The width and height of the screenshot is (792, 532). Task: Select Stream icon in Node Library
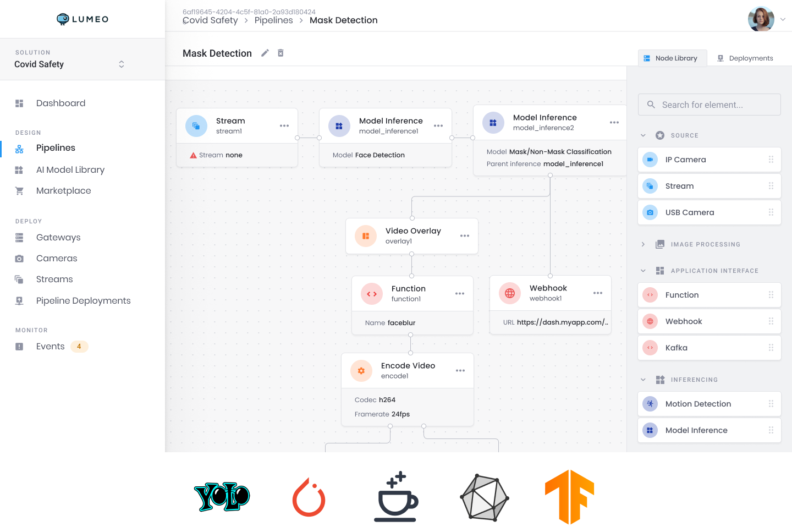click(x=650, y=186)
